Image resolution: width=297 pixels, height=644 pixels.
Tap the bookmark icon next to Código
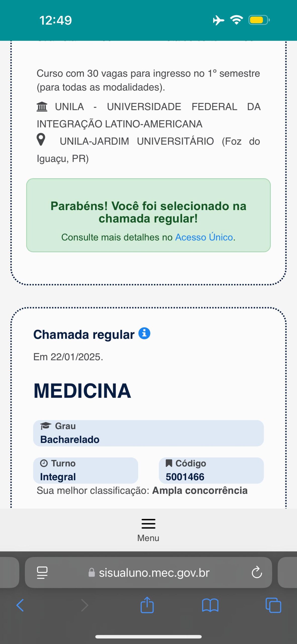(x=169, y=463)
